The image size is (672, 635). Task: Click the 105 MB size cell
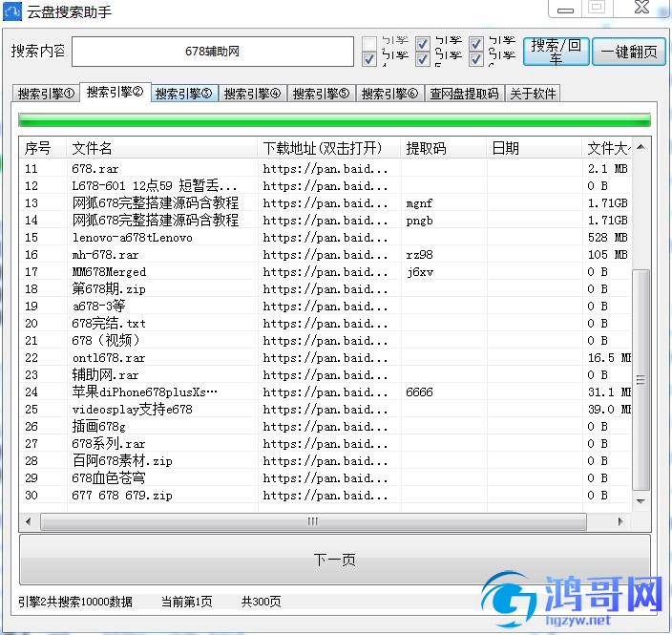(x=608, y=254)
